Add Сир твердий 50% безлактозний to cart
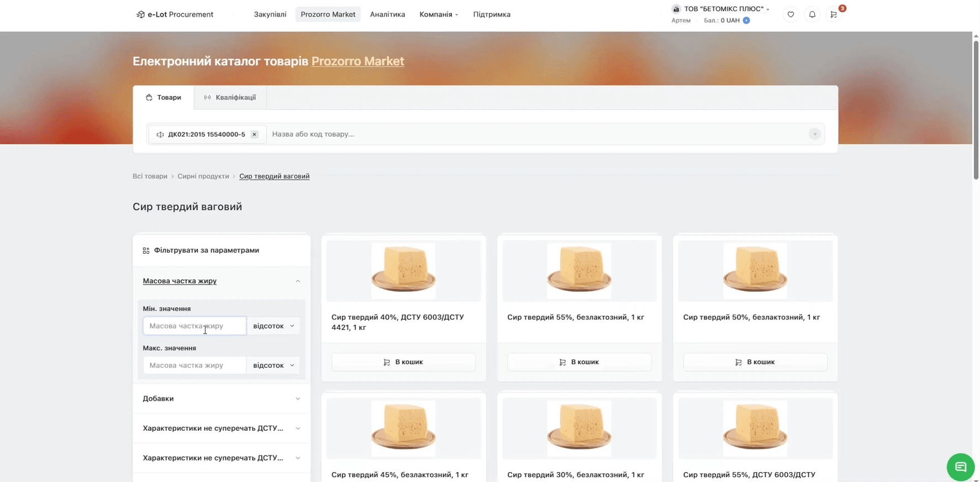 tap(755, 362)
